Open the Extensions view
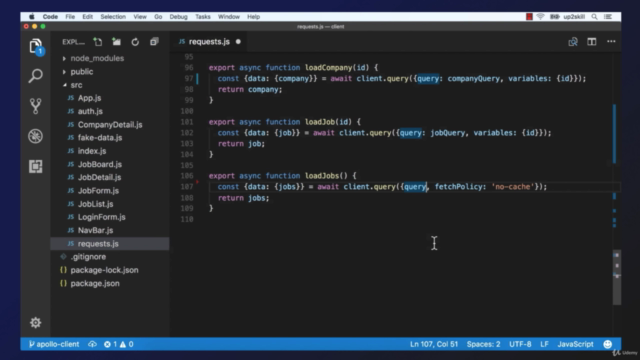 (x=36, y=166)
